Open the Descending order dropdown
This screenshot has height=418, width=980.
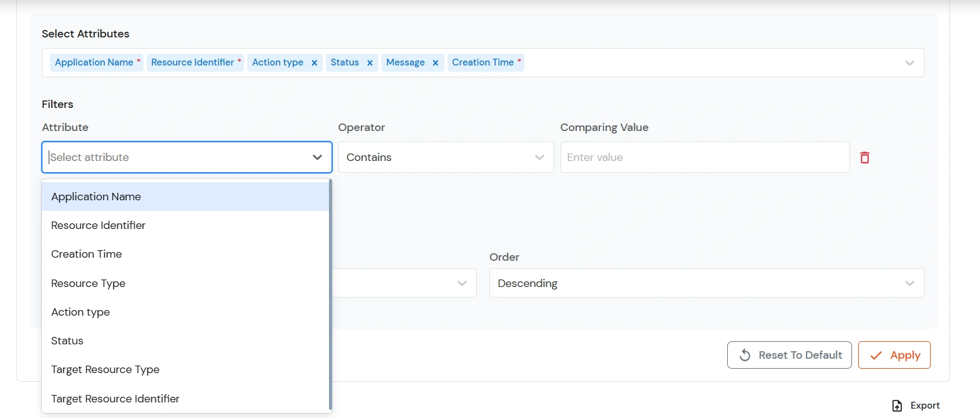(707, 283)
